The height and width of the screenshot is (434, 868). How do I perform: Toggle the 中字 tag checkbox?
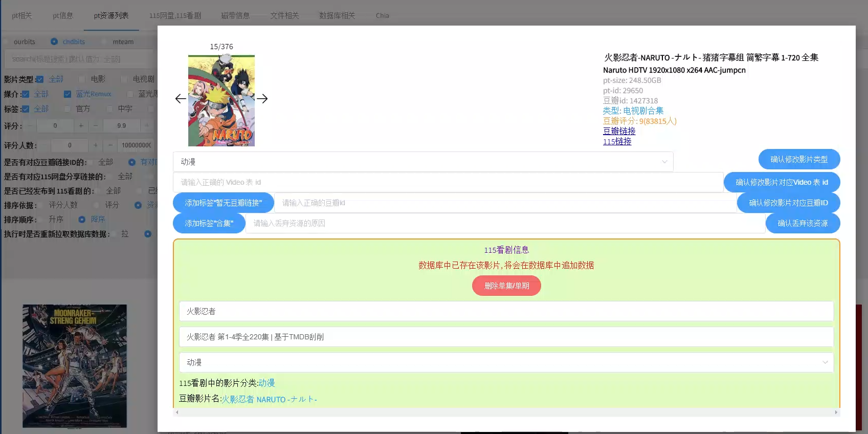tap(109, 109)
